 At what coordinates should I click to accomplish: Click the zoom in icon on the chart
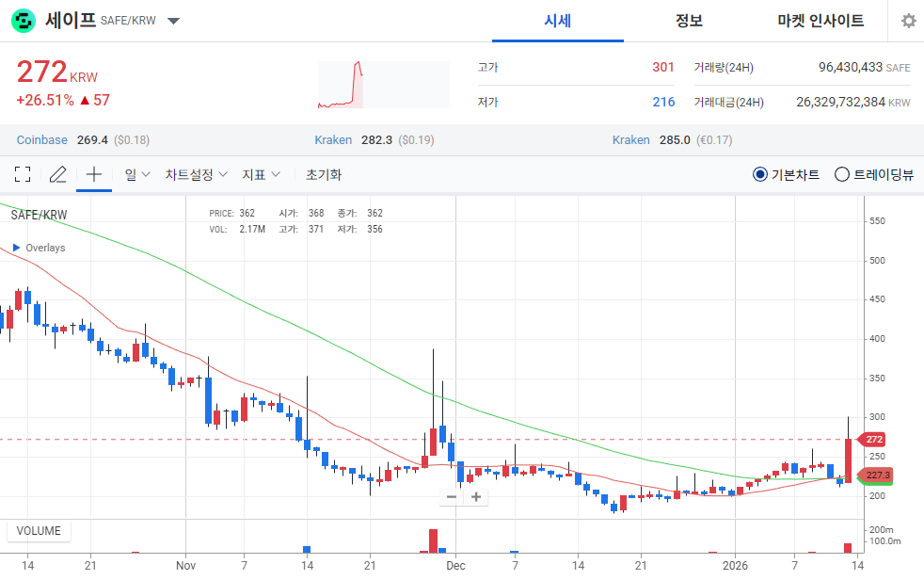coord(474,496)
